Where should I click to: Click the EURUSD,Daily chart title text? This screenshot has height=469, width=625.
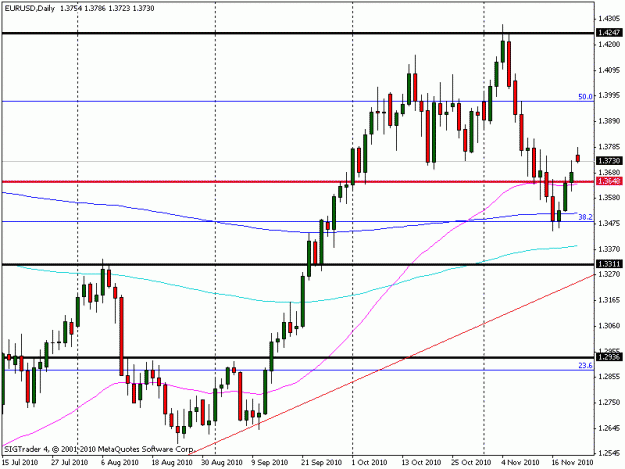[x=29, y=8]
